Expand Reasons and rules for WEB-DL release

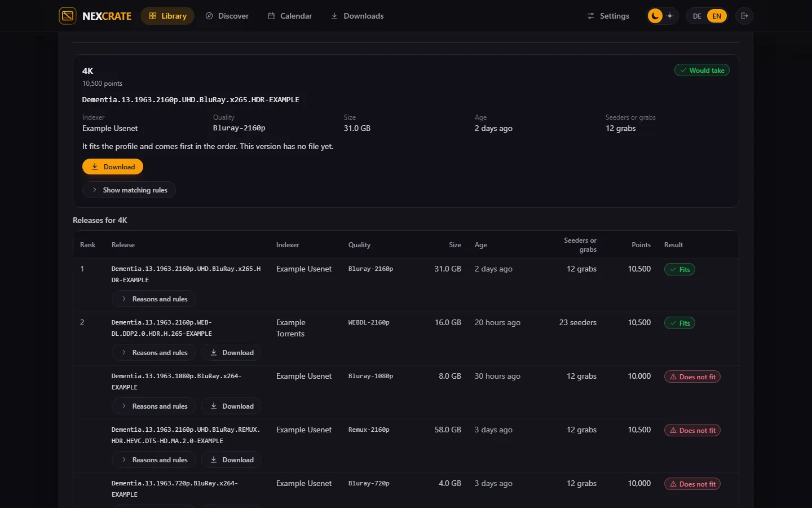coord(154,353)
